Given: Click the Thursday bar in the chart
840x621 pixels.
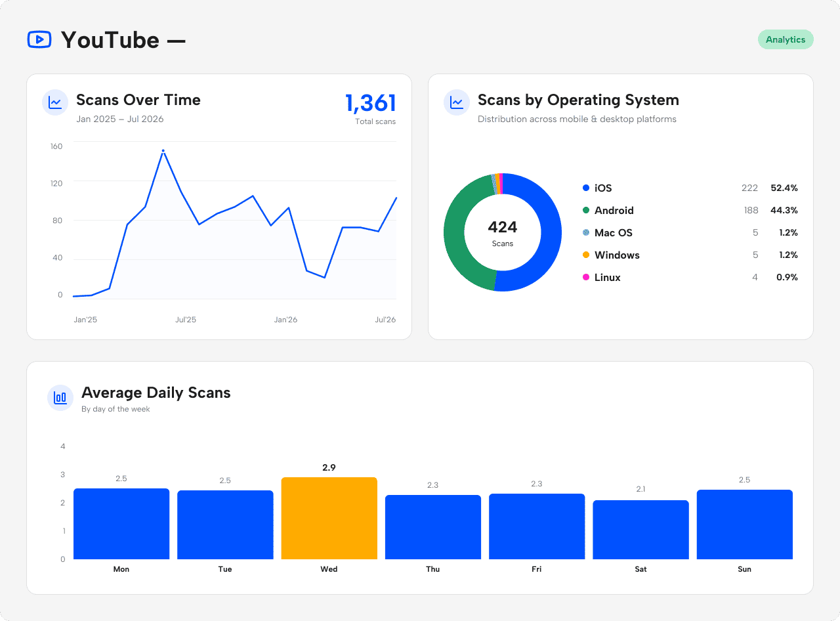Looking at the screenshot, I should point(433,527).
